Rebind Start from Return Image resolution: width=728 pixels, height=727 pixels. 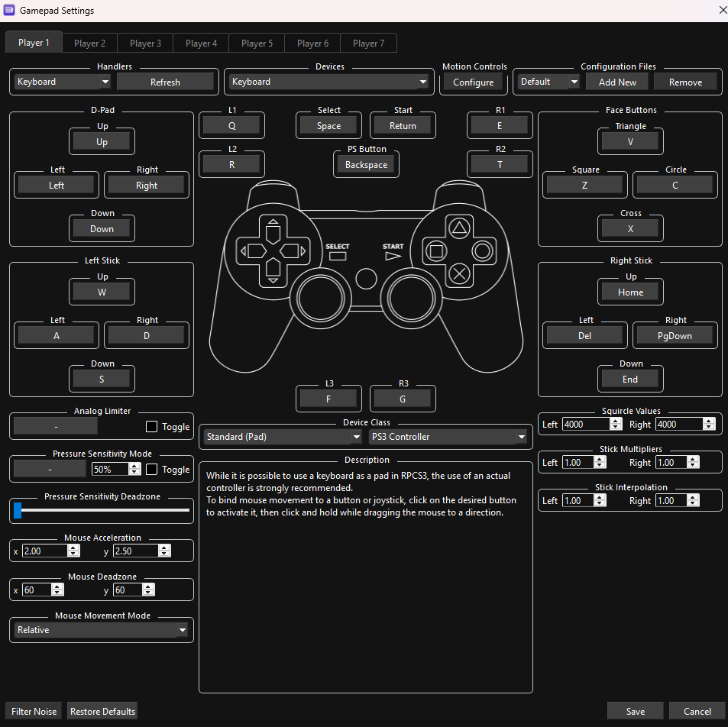(x=403, y=125)
